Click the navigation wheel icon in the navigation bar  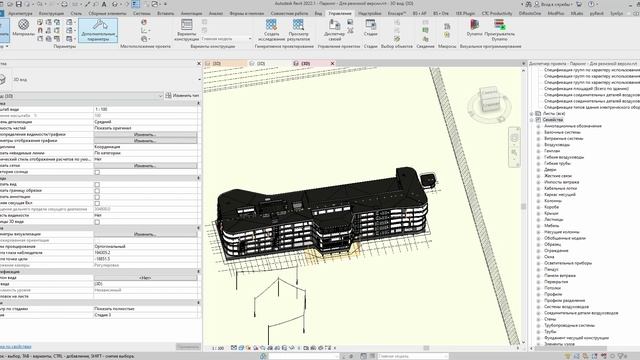click(x=514, y=138)
